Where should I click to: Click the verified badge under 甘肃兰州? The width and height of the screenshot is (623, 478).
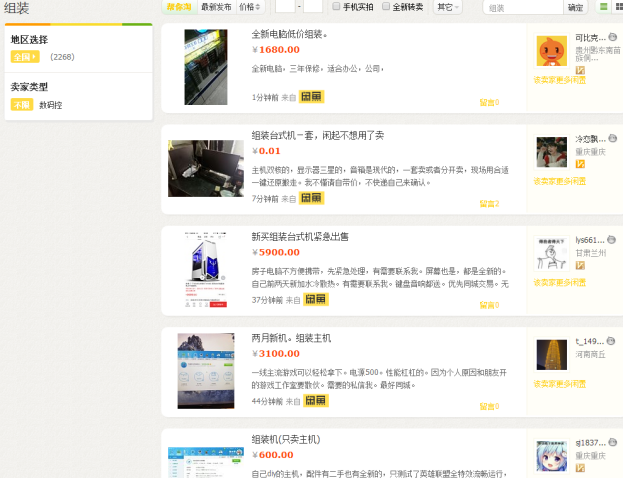[580, 265]
